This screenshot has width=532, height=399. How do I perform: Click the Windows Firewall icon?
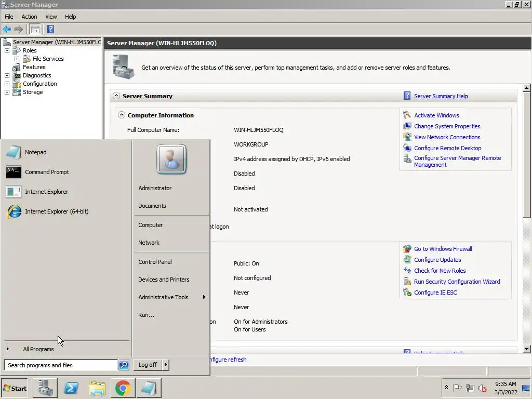[407, 249]
